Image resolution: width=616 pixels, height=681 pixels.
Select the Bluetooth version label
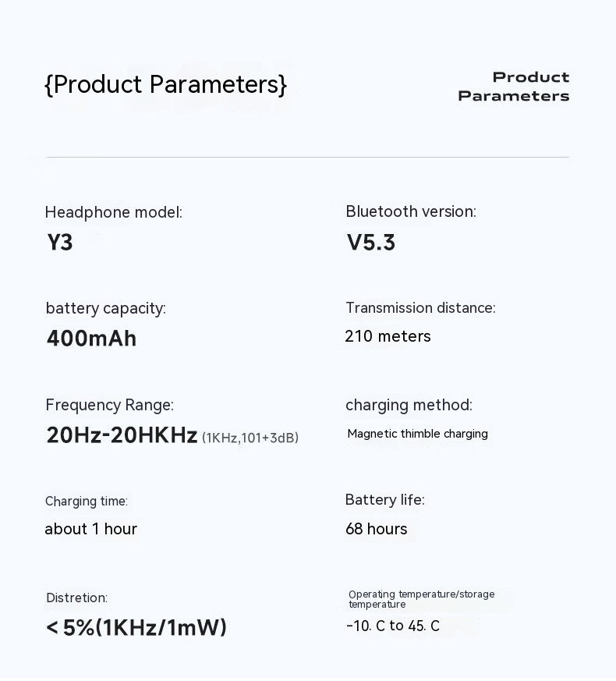coord(411,211)
